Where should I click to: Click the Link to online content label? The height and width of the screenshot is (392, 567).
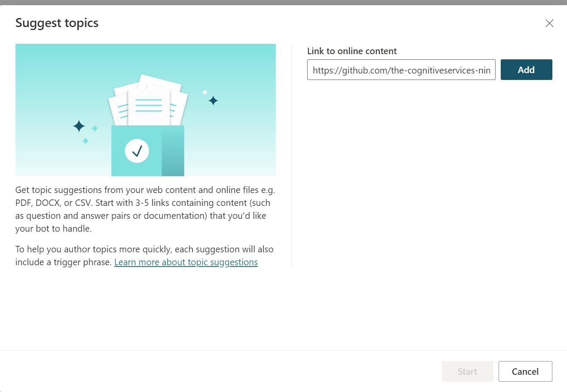[352, 51]
